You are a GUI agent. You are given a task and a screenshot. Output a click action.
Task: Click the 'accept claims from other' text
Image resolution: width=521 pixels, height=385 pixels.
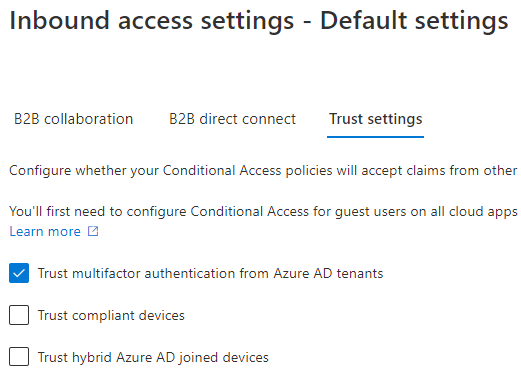[x=439, y=171]
